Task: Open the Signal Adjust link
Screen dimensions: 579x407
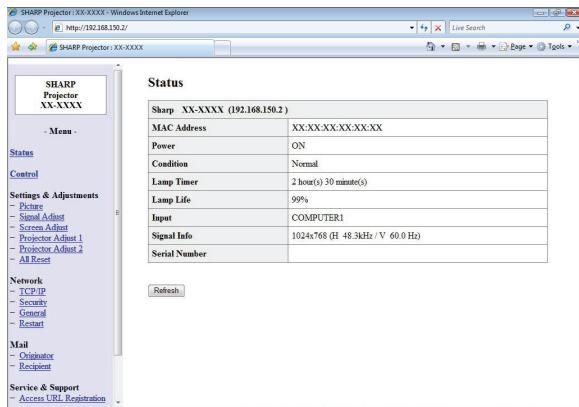Action: coord(42,217)
